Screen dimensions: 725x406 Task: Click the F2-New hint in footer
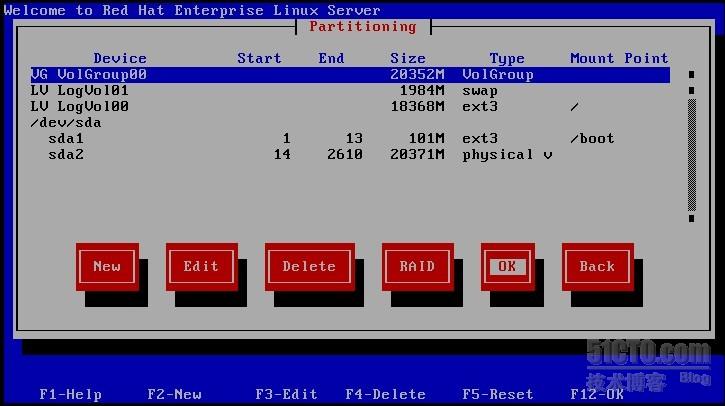(174, 394)
